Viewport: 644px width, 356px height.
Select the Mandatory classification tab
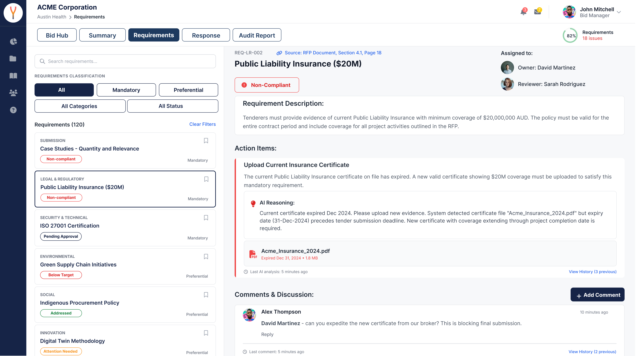coord(126,90)
